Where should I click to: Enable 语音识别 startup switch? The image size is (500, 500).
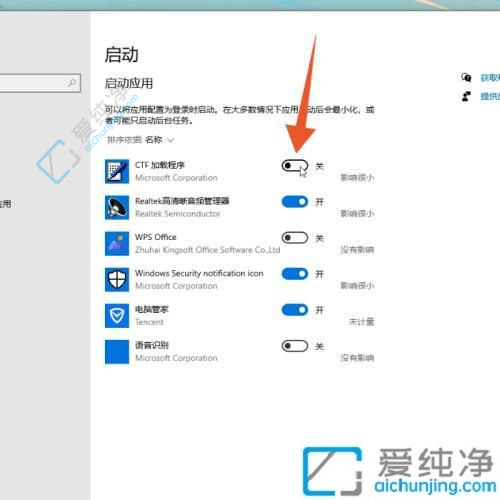[x=295, y=346]
